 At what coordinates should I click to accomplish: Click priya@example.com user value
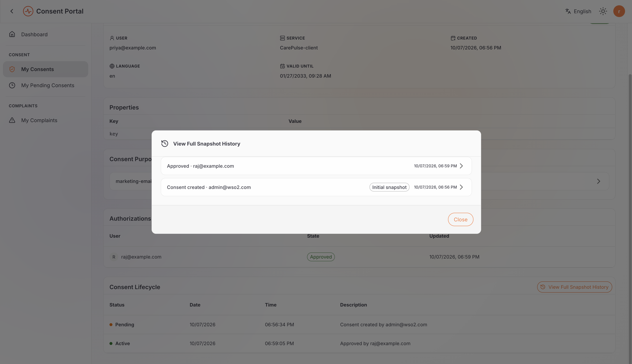click(133, 48)
